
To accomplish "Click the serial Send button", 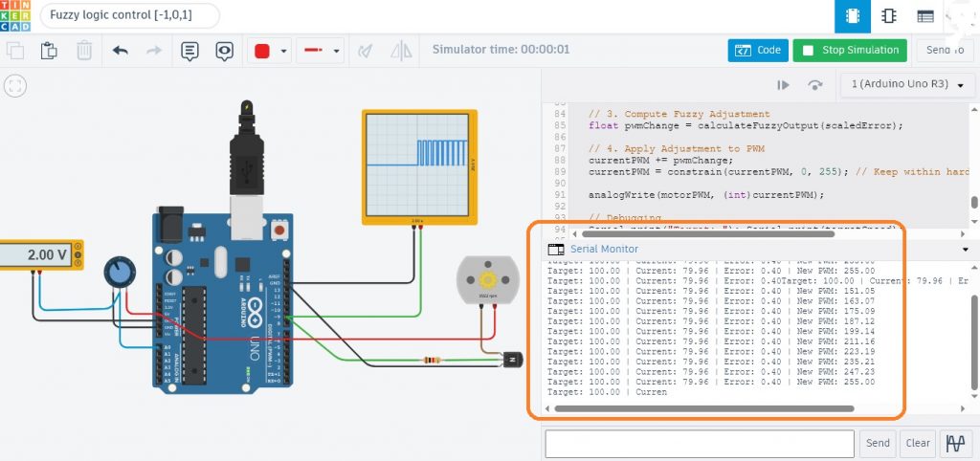I will pyautogui.click(x=878, y=443).
